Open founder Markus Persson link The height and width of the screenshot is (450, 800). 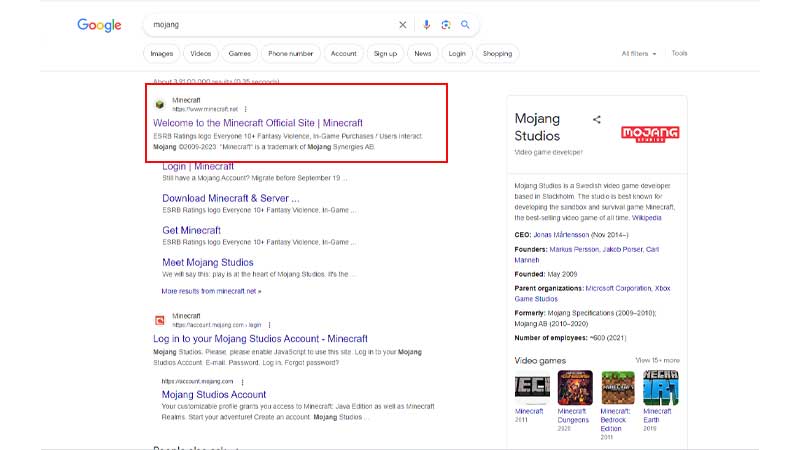click(x=574, y=249)
